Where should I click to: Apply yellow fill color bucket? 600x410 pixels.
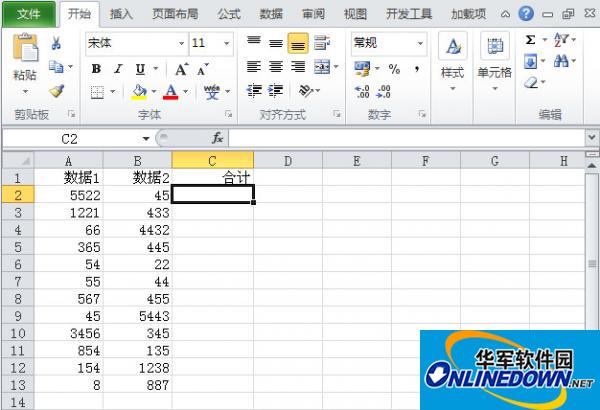tap(139, 92)
